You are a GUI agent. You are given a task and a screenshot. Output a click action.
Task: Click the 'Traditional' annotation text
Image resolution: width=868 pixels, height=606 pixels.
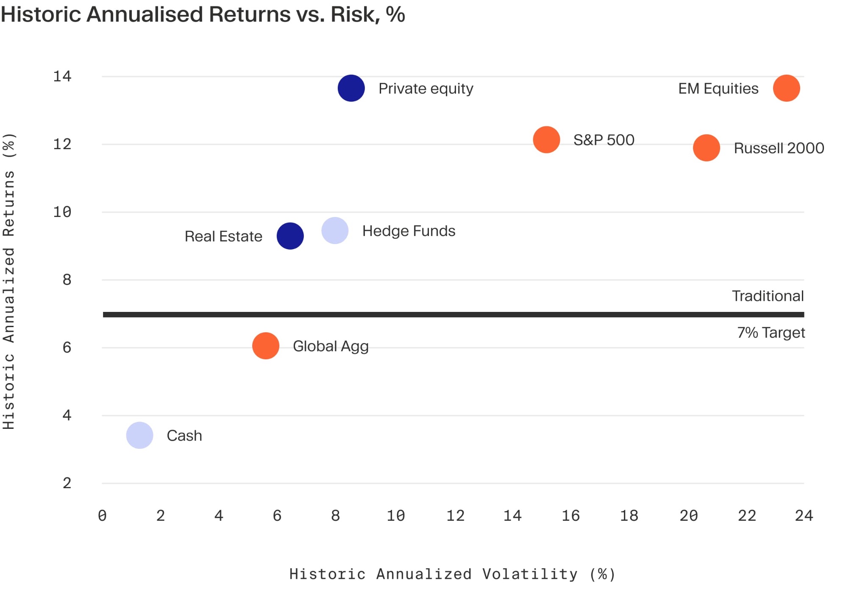click(768, 296)
